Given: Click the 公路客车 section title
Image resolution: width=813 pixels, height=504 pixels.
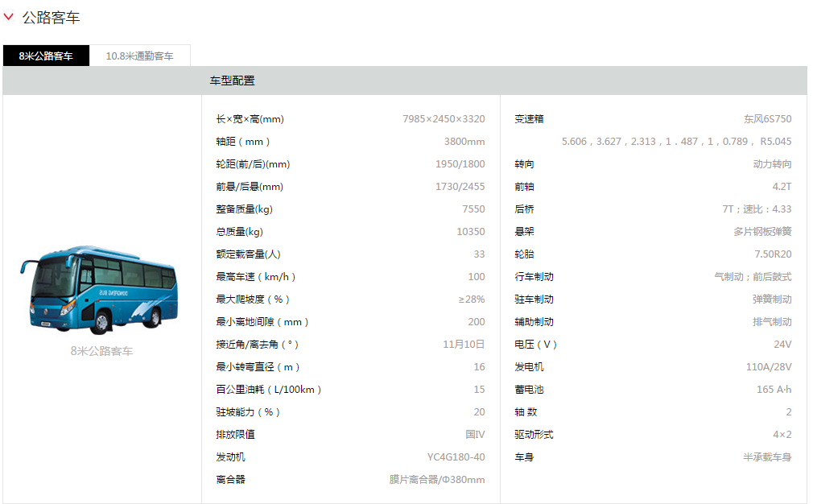Looking at the screenshot, I should coord(51,17).
